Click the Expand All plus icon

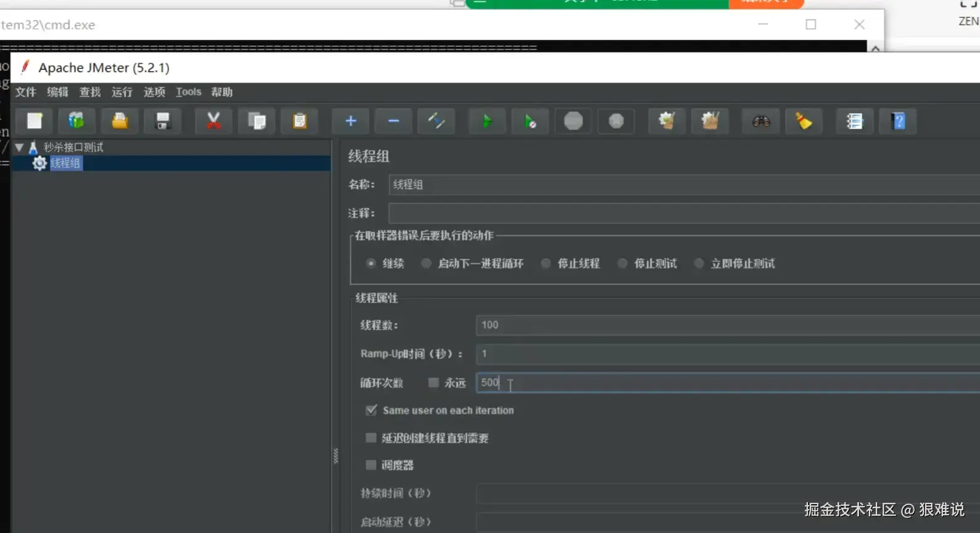coord(350,121)
